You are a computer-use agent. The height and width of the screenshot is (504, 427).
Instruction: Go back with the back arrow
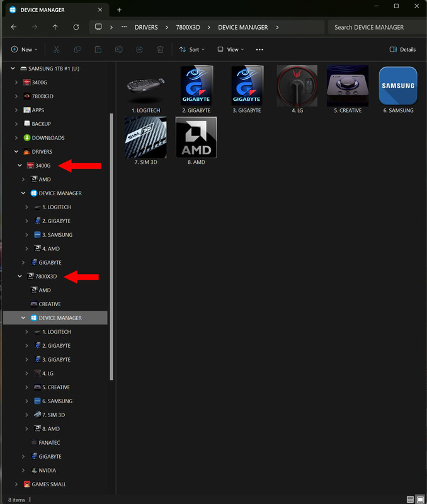[x=14, y=27]
